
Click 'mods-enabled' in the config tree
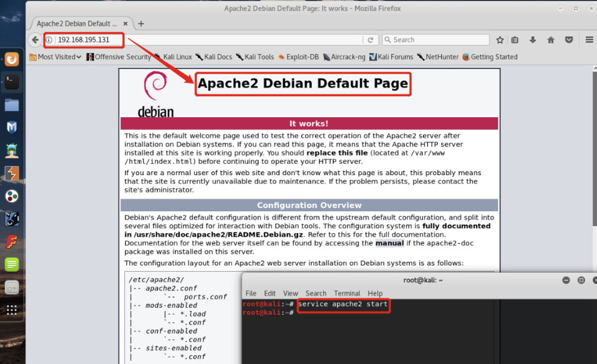172,305
